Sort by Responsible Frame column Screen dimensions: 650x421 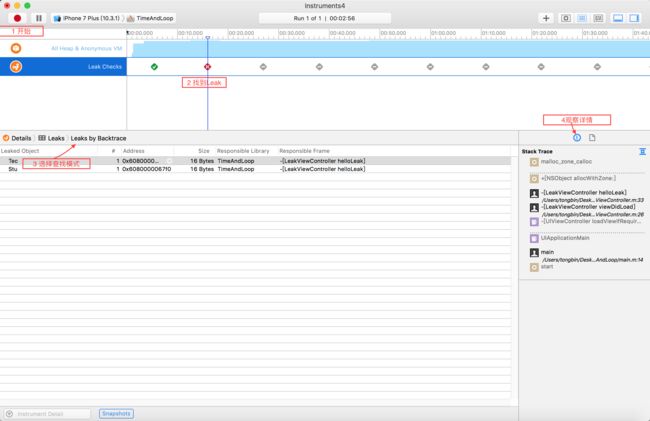coord(304,151)
